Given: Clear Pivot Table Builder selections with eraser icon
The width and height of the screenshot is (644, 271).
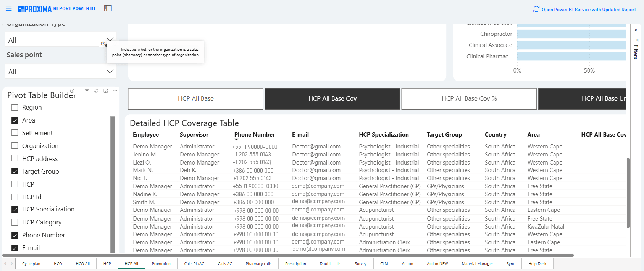Looking at the screenshot, I should click(96, 91).
